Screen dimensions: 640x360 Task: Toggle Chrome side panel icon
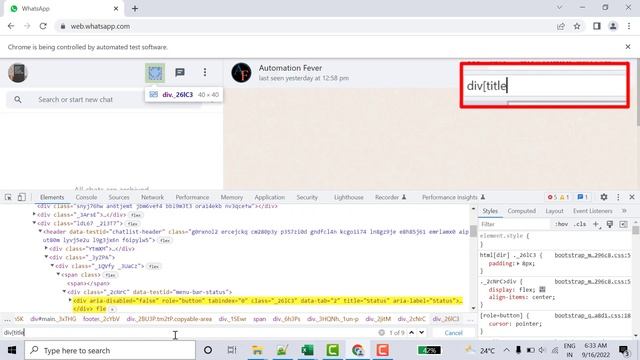[x=597, y=26]
